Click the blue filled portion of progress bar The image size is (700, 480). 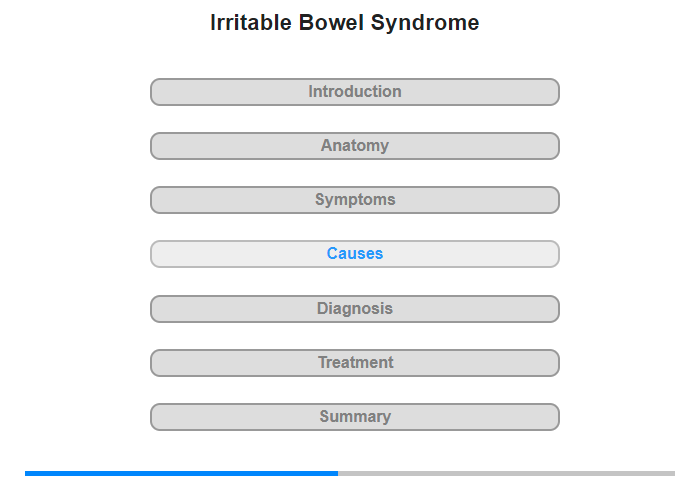(181, 473)
